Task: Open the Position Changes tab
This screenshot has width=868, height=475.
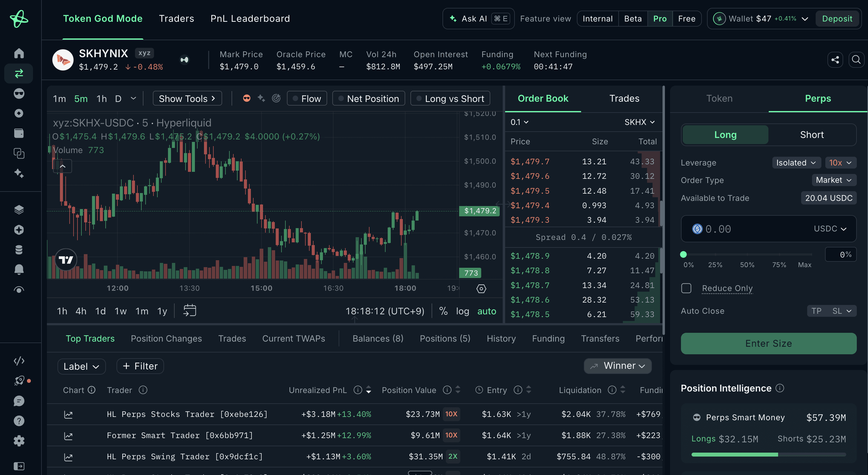Action: coord(166,339)
